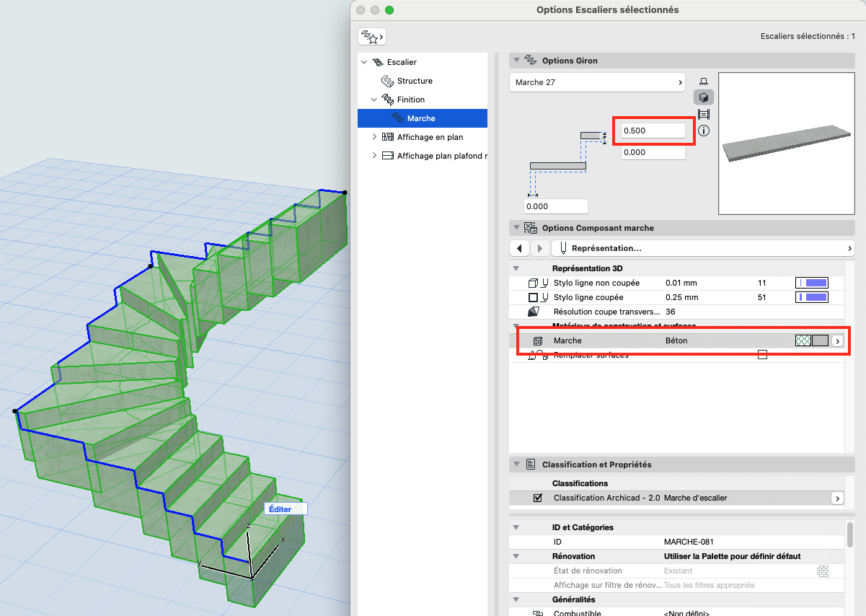Click the renovation status brick icon
866x616 pixels.
[823, 571]
